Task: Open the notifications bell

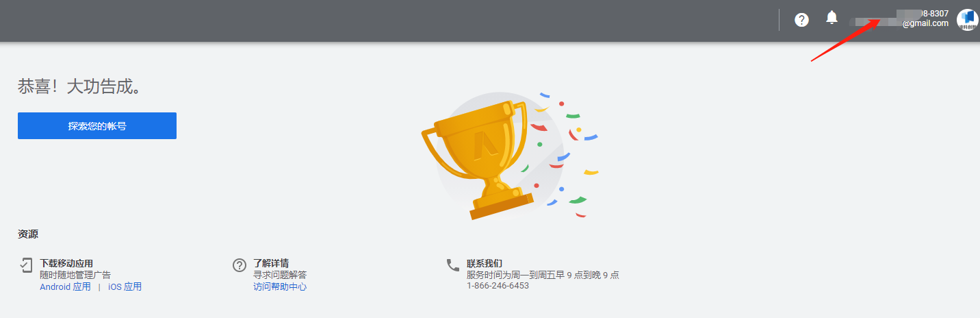Action: click(x=831, y=18)
